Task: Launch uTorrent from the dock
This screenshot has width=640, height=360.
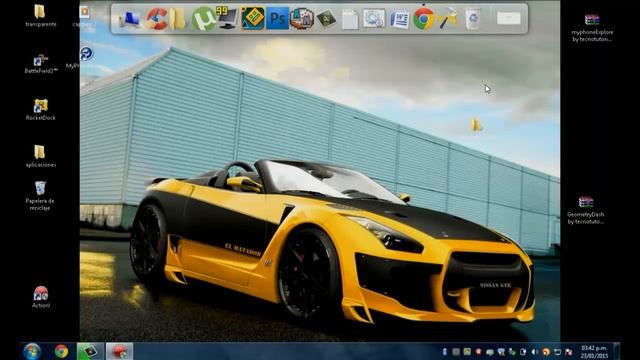Action: [x=203, y=19]
